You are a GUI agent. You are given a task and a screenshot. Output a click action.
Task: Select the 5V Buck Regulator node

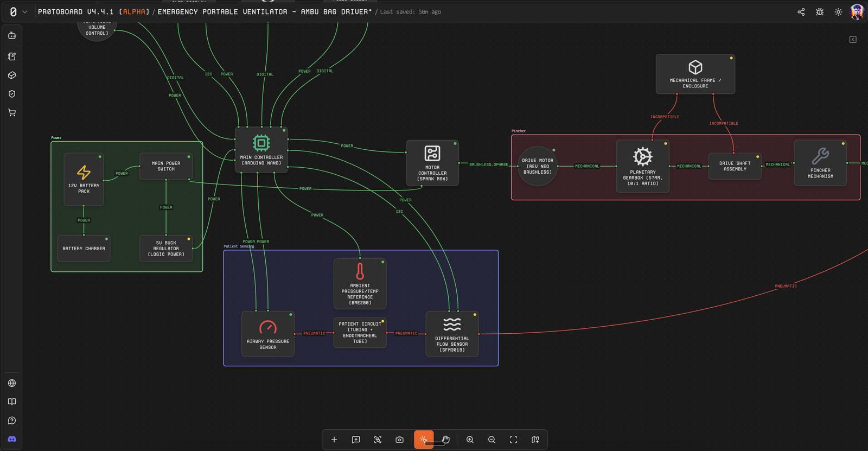coord(166,249)
